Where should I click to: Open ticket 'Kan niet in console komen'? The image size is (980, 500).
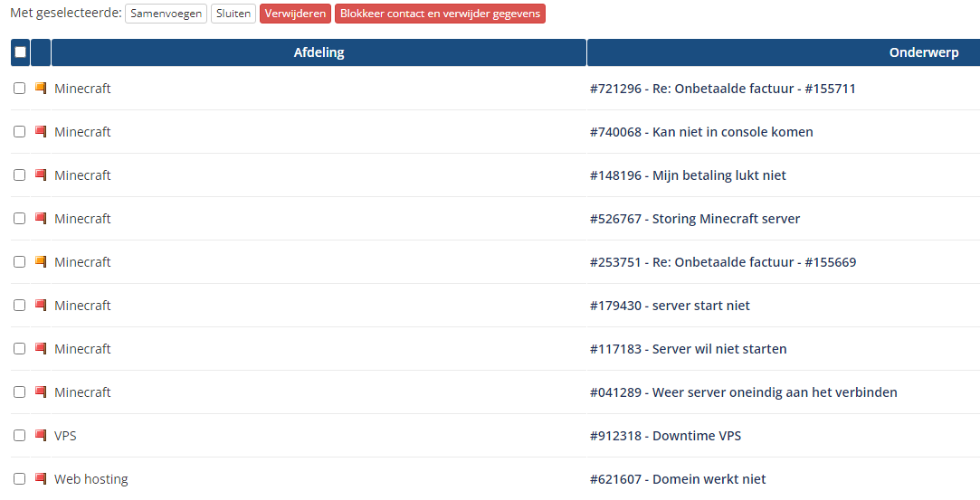pyautogui.click(x=701, y=132)
